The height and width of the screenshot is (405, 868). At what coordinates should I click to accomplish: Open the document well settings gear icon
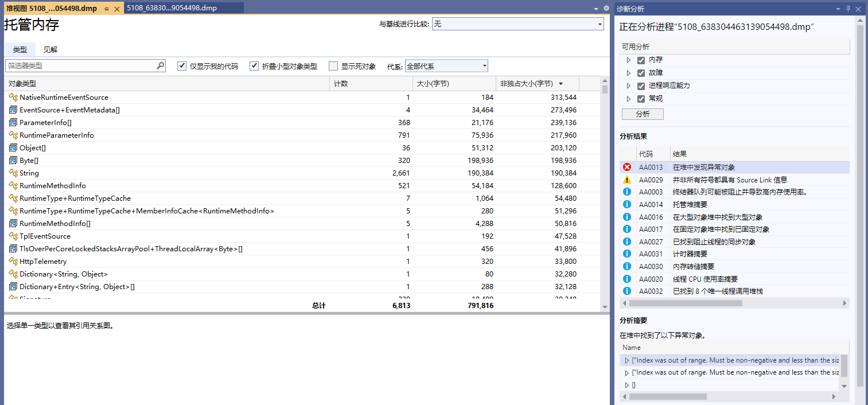pos(606,8)
